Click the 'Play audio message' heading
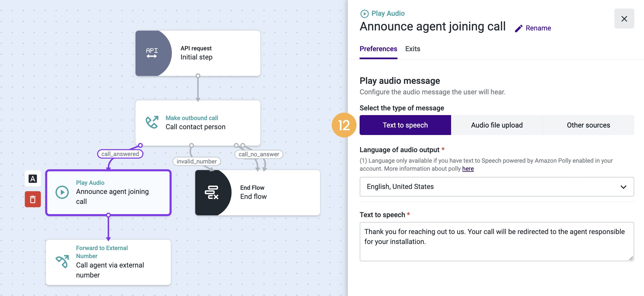Viewport: 644px width, 296px height. click(x=400, y=81)
